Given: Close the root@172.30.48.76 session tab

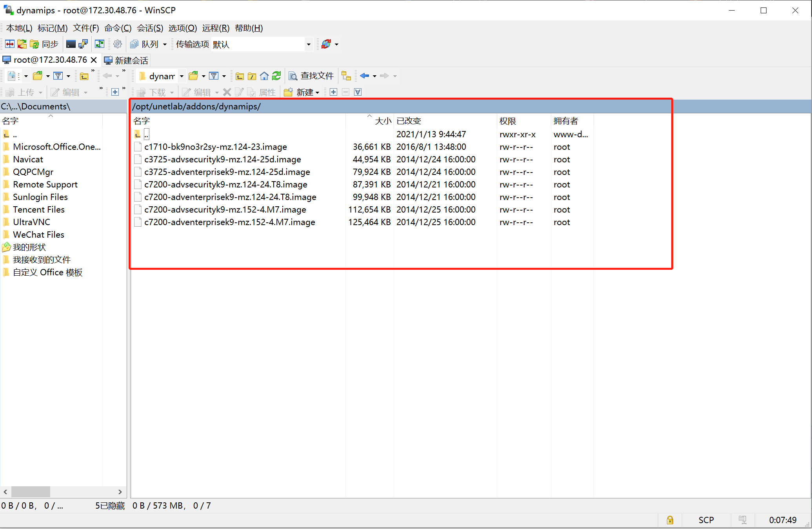Looking at the screenshot, I should coord(94,60).
